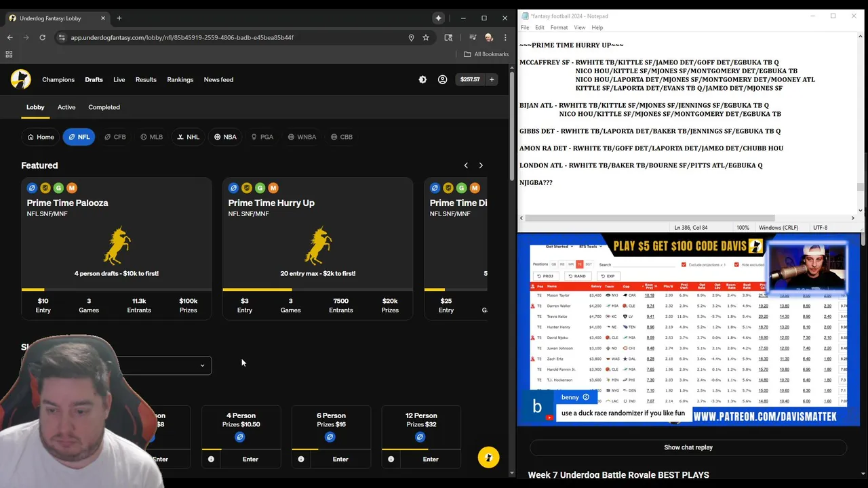
Task: Click the Gemini sparkle icon in Chrome
Action: 438,18
